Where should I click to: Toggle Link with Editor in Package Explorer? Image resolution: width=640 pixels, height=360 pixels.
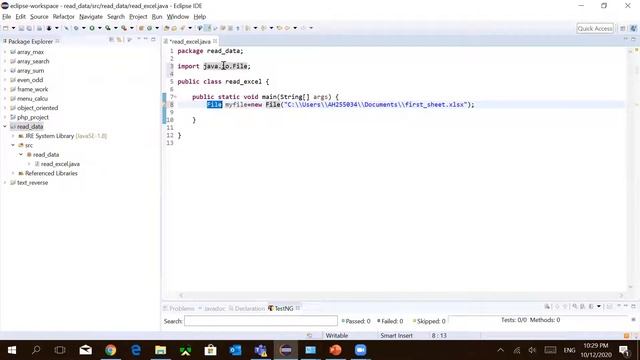[119, 40]
